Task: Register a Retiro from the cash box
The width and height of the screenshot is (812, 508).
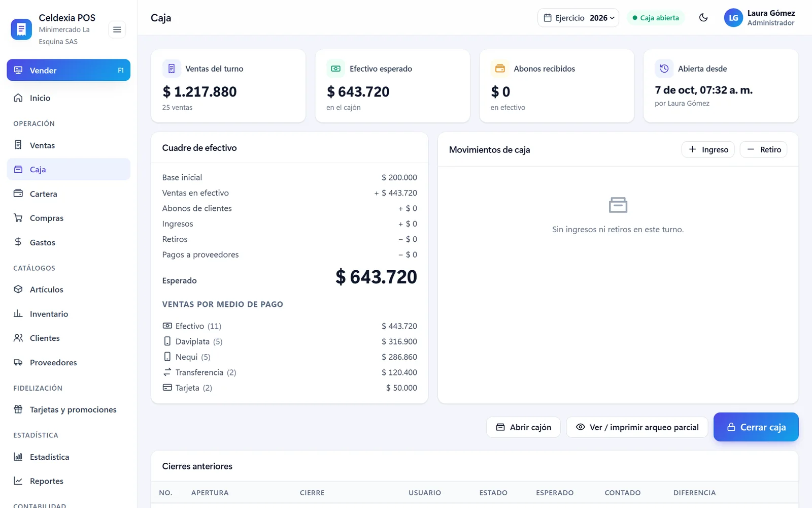Action: click(763, 149)
